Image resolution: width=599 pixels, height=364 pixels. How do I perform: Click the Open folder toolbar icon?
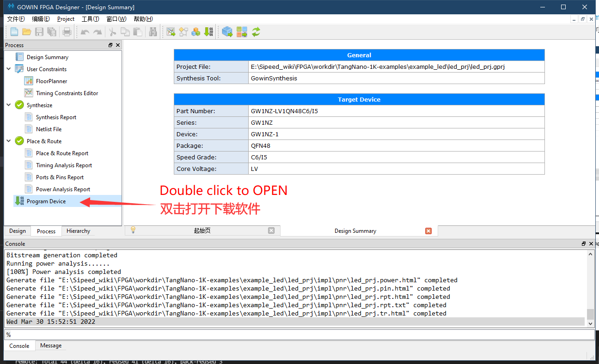[x=27, y=32]
